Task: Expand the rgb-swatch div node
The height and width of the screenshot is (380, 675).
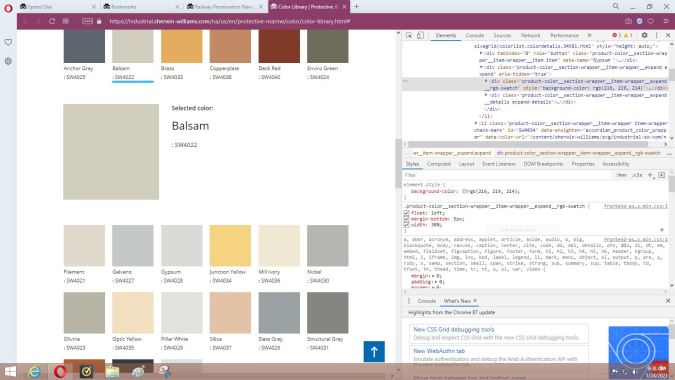Action: [486, 81]
